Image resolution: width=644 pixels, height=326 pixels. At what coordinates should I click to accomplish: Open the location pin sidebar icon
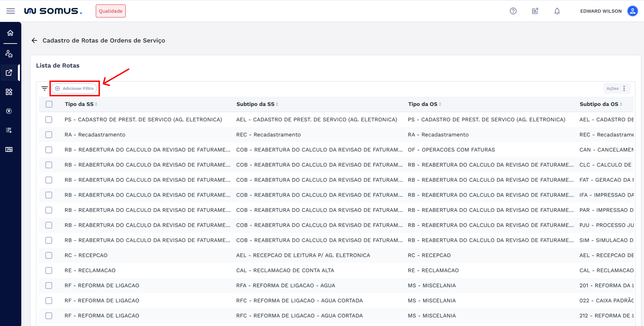coord(9,111)
